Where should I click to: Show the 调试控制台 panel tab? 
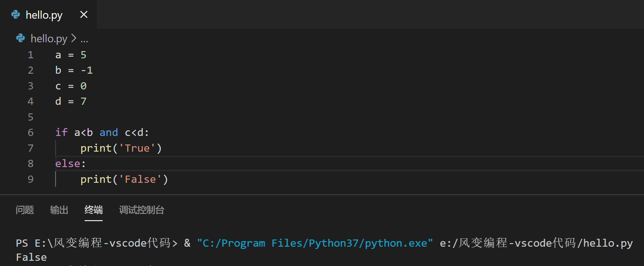141,210
